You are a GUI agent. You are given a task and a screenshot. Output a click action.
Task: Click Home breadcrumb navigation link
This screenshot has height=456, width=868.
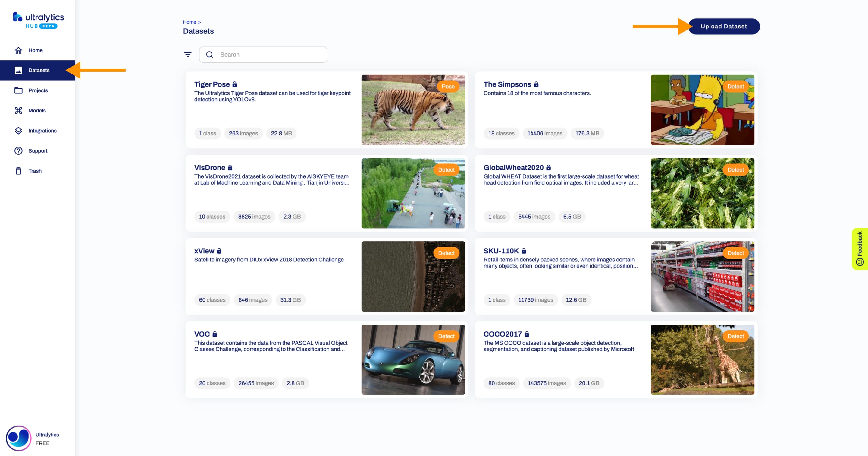190,21
